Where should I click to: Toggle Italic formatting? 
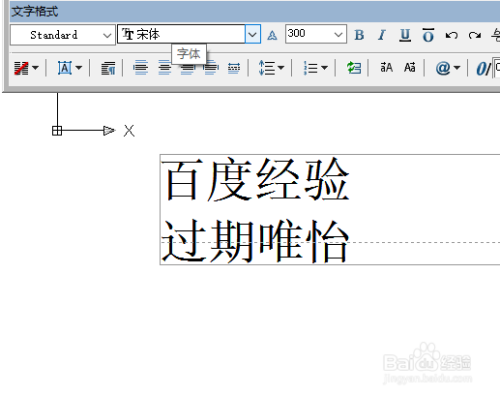(382, 35)
